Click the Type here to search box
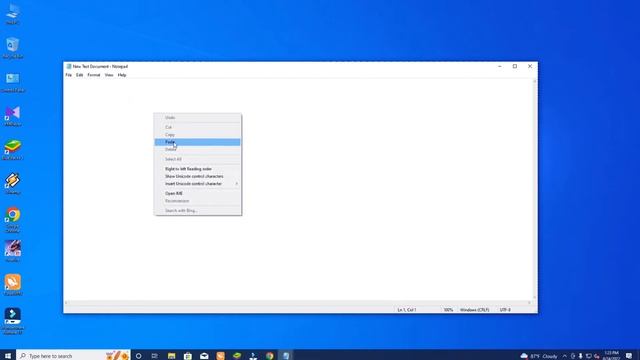 click(73, 356)
